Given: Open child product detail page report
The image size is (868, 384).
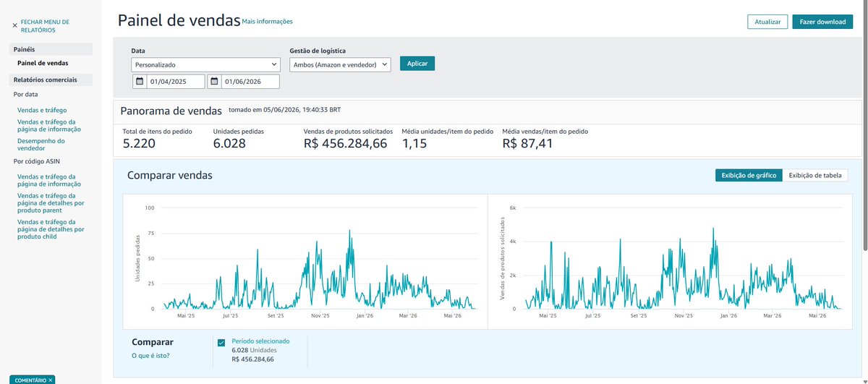Looking at the screenshot, I should [x=51, y=230].
